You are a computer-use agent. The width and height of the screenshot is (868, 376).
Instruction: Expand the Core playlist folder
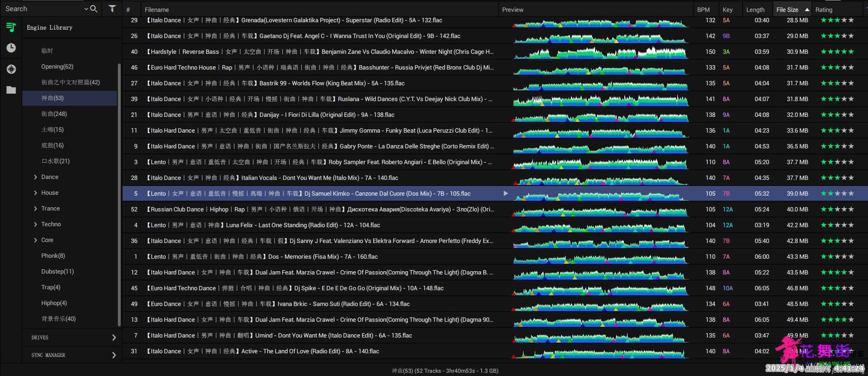(36, 240)
